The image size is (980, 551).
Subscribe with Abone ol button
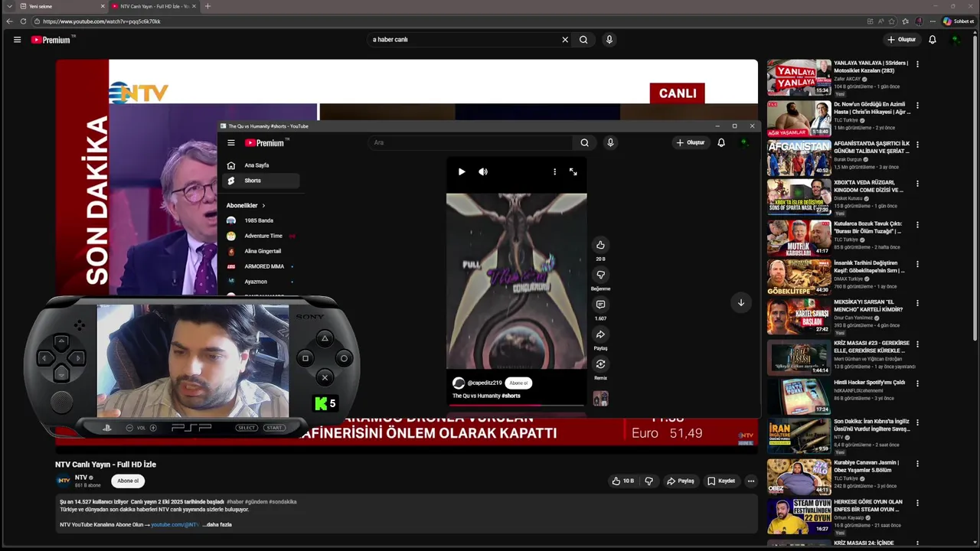click(128, 481)
